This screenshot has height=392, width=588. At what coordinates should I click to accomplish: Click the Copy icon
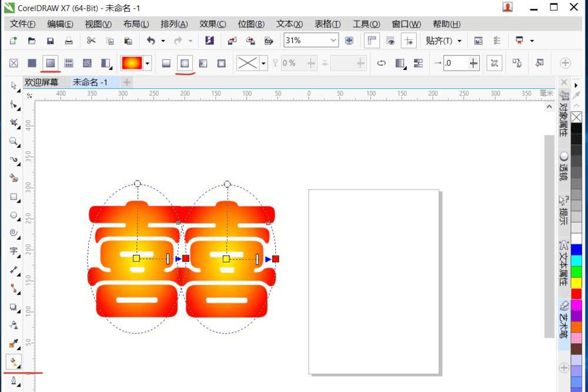(110, 41)
